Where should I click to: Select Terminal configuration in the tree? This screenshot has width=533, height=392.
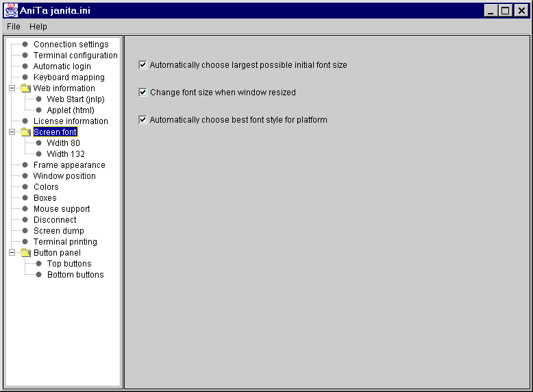[x=75, y=56]
